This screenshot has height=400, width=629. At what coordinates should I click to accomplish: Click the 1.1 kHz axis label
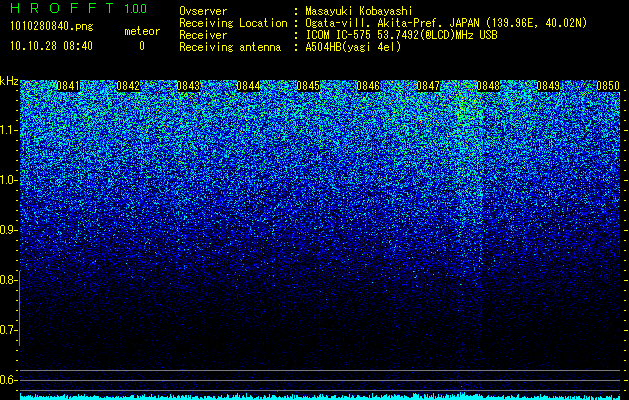pyautogui.click(x=8, y=130)
